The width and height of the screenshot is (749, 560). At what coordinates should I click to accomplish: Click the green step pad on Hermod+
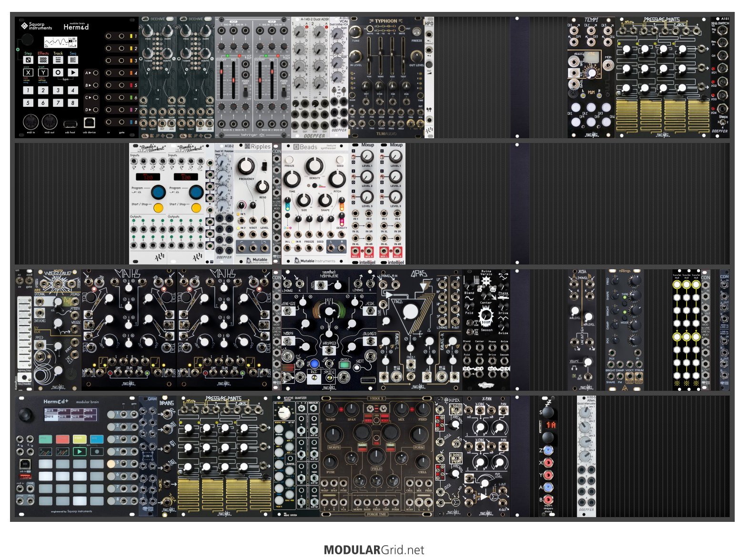[x=46, y=439]
